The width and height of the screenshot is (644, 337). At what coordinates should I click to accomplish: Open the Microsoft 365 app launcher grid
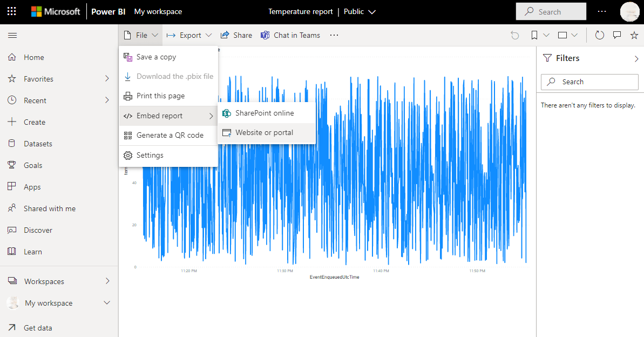pos(11,11)
